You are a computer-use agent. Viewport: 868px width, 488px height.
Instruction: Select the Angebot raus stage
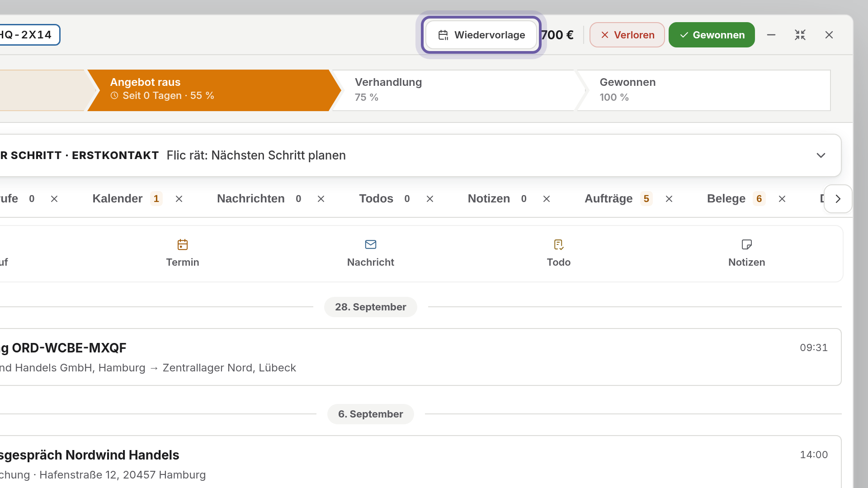[213, 90]
